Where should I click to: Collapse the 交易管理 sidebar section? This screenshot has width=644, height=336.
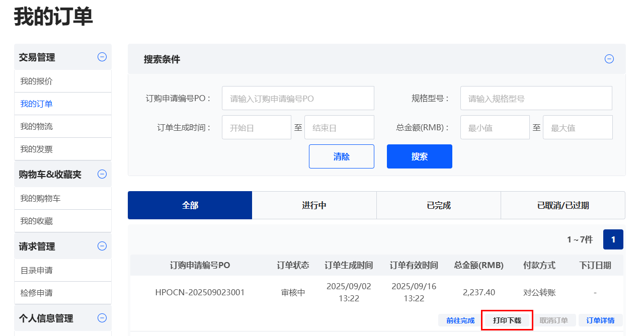102,57
